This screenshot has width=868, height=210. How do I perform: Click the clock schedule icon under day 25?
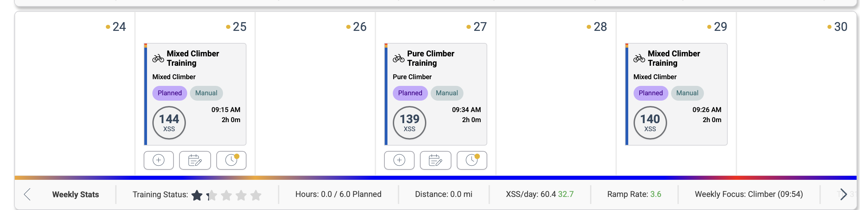pyautogui.click(x=231, y=160)
